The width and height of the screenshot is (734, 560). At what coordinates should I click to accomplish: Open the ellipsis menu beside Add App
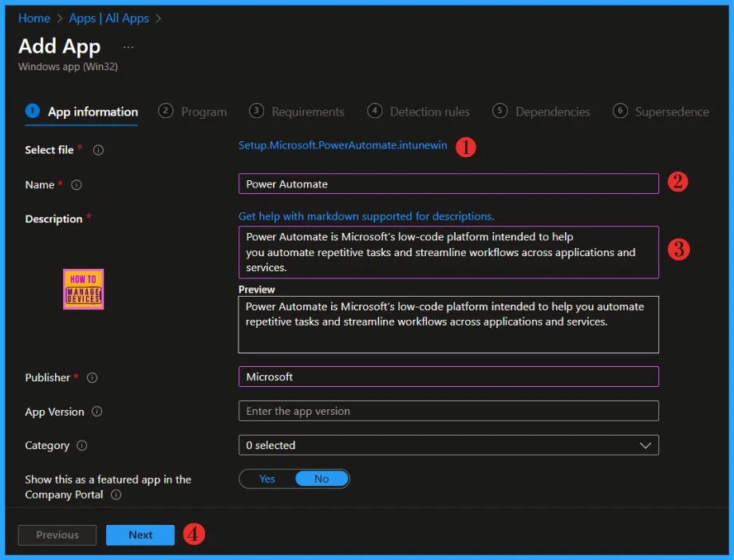128,47
